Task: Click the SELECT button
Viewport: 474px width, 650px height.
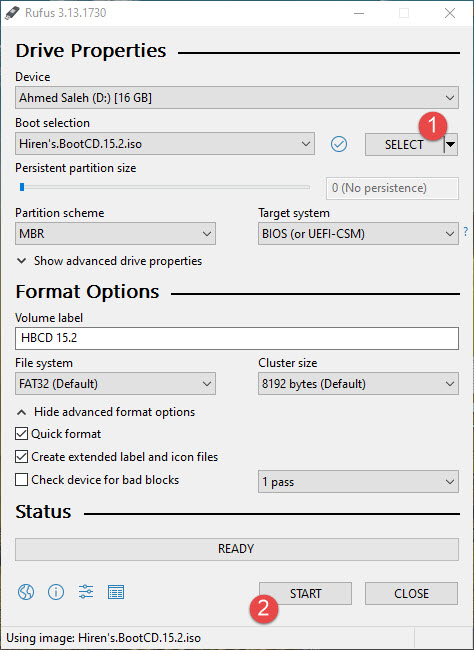Action: (404, 144)
